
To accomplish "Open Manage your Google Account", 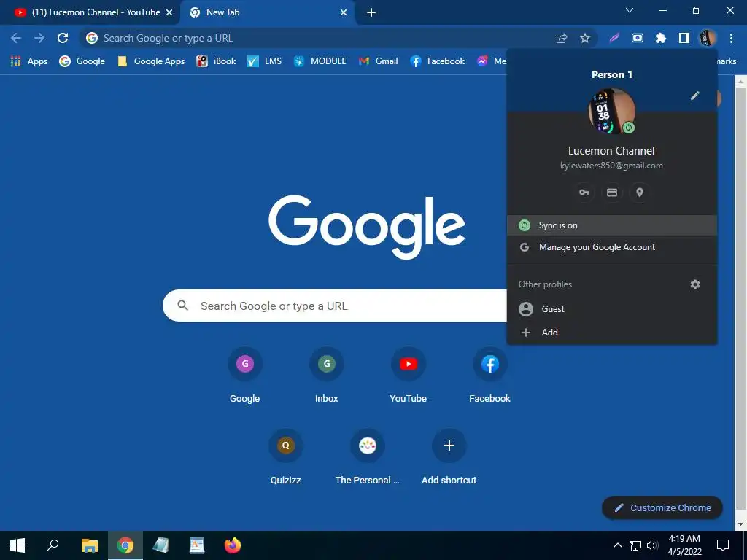I will coord(612,247).
